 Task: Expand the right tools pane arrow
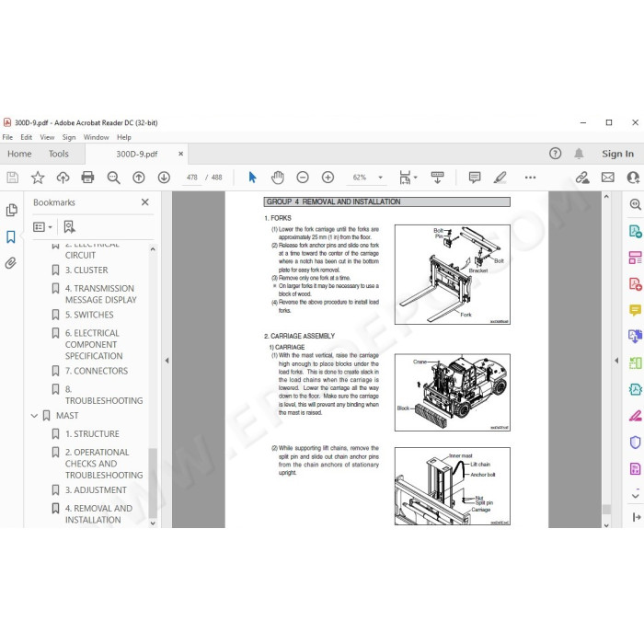point(616,361)
